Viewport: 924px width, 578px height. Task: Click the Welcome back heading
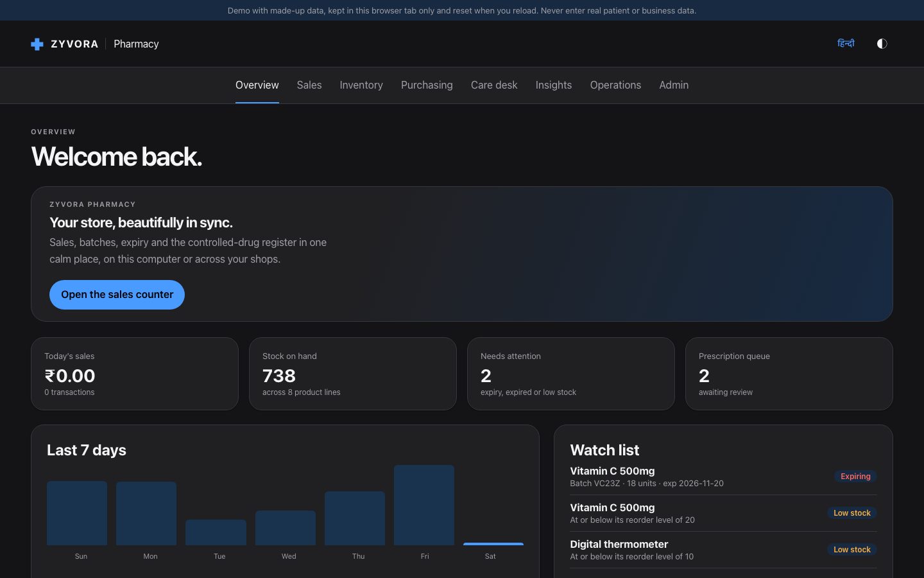coord(117,157)
